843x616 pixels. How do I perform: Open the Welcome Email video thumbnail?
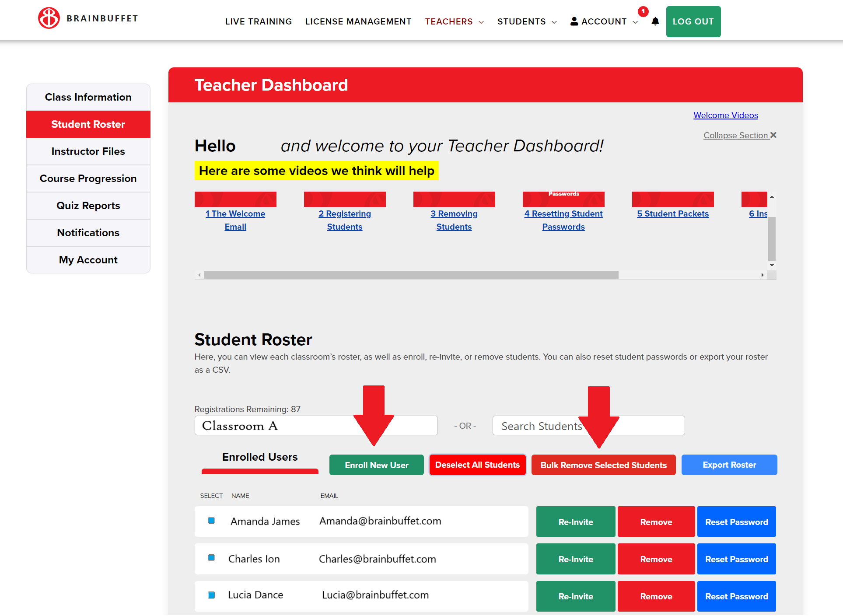coord(235,199)
